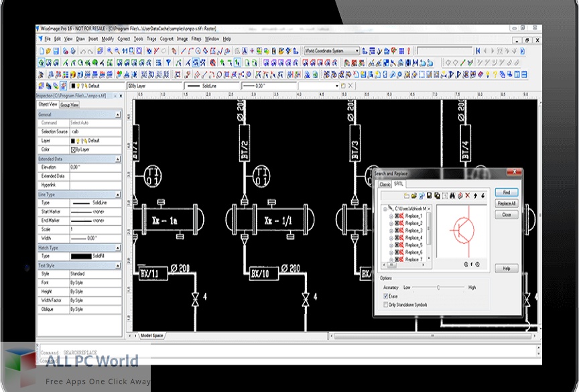Image resolution: width=579 pixels, height=392 pixels.
Task: Open the Filters menu
Action: coord(196,39)
